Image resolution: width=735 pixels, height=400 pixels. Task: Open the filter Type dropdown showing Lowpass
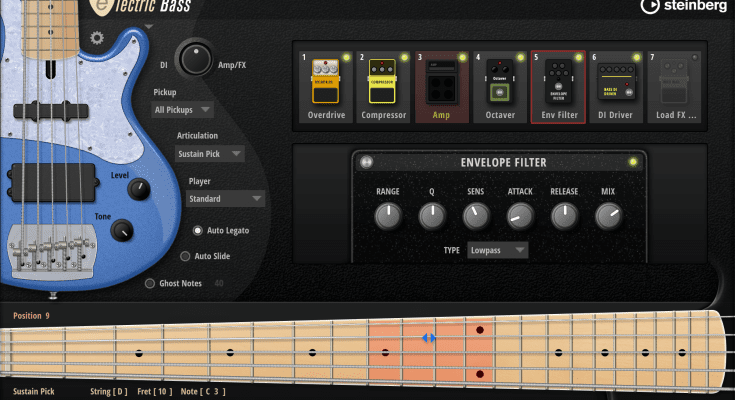pos(497,250)
